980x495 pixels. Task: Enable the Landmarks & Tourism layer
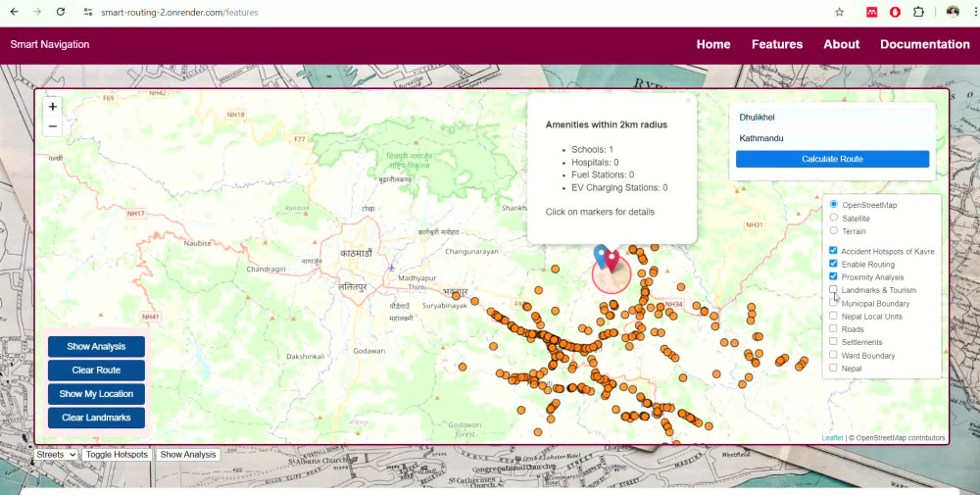tap(833, 289)
